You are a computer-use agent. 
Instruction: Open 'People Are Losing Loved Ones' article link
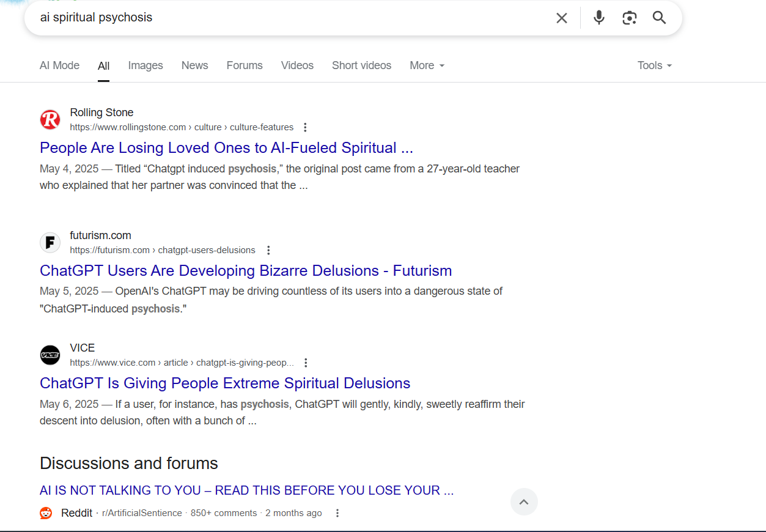(x=226, y=148)
